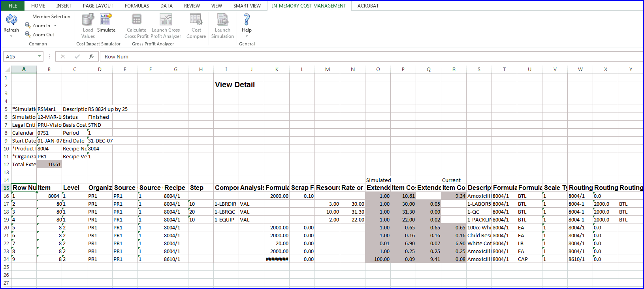Click the formula bar enter checkmark

click(x=77, y=56)
